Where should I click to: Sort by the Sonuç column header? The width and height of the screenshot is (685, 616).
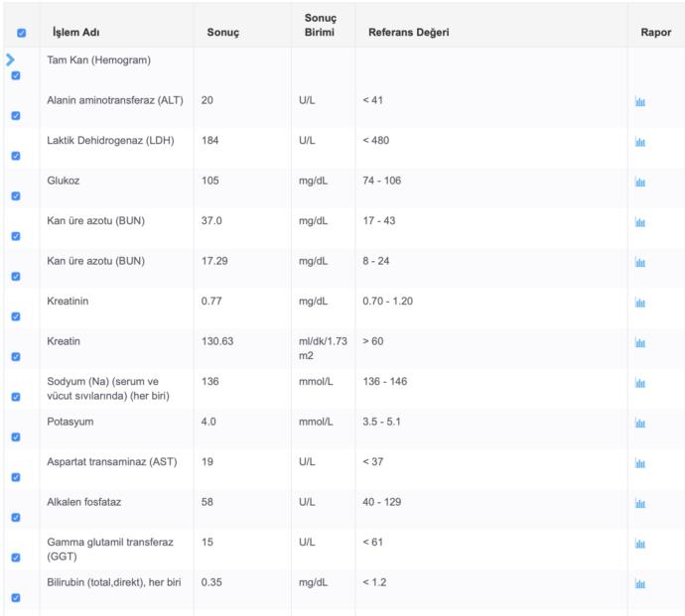pyautogui.click(x=223, y=33)
